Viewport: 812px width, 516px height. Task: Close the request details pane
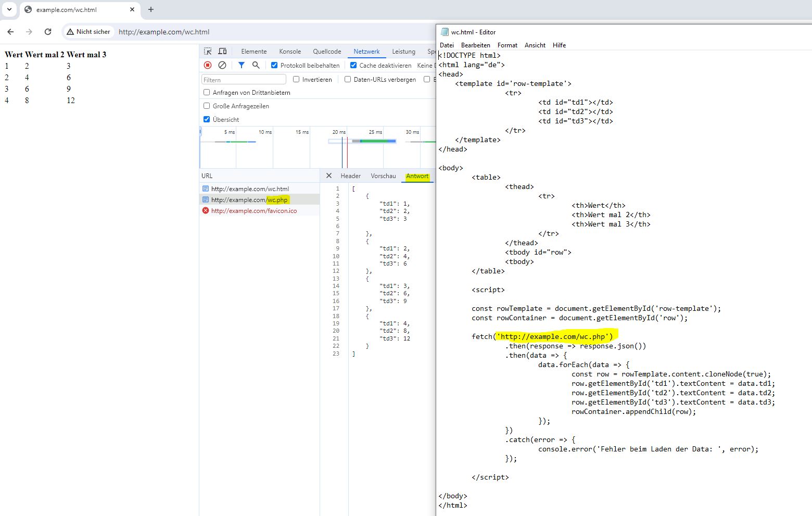pyautogui.click(x=329, y=175)
